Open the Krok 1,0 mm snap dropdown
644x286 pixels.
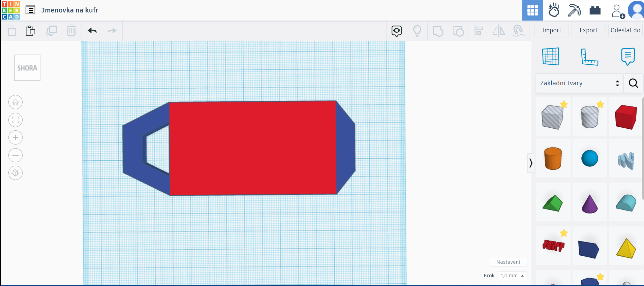tap(512, 276)
